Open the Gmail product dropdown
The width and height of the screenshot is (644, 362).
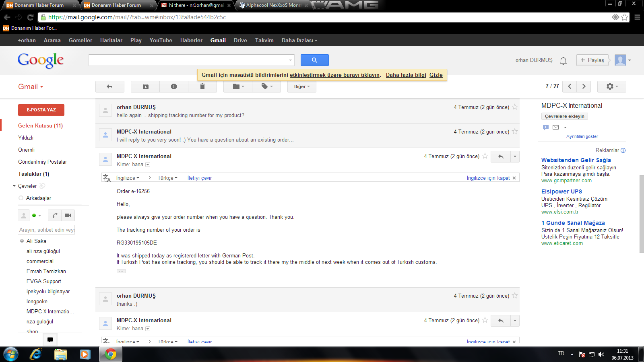tap(31, 86)
